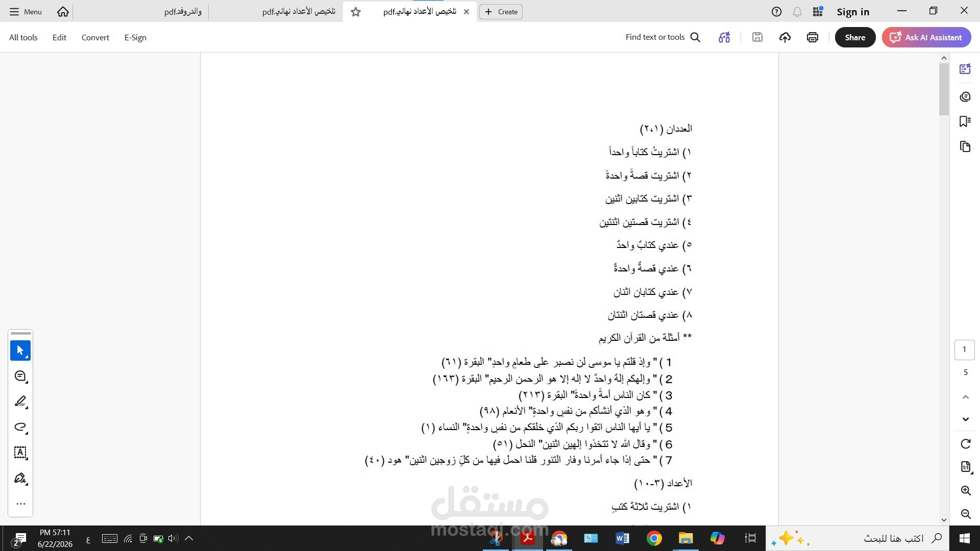Viewport: 980px width, 551px height.
Task: Go to next page with down chevron
Action: 965,419
